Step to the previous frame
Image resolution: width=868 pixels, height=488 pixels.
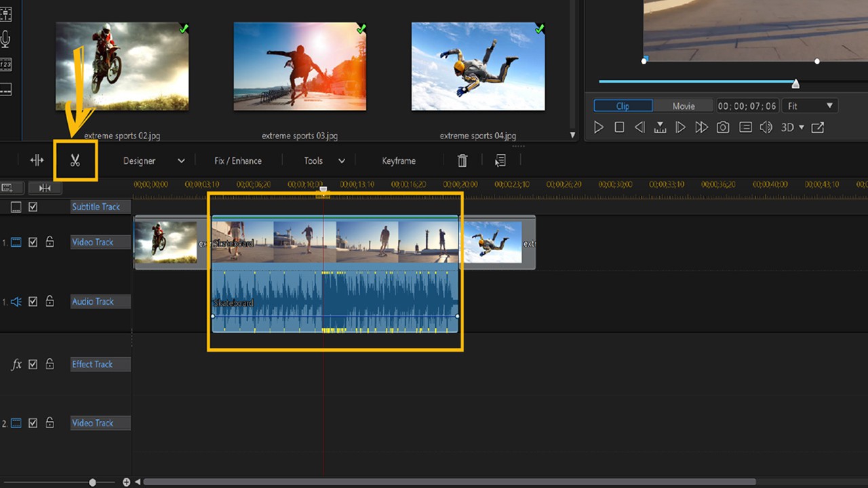click(x=639, y=127)
